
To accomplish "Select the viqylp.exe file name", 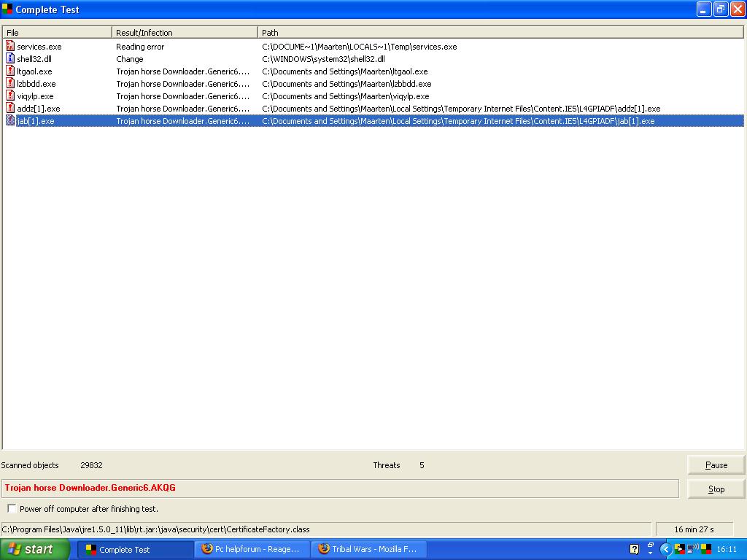I will pyautogui.click(x=35, y=96).
